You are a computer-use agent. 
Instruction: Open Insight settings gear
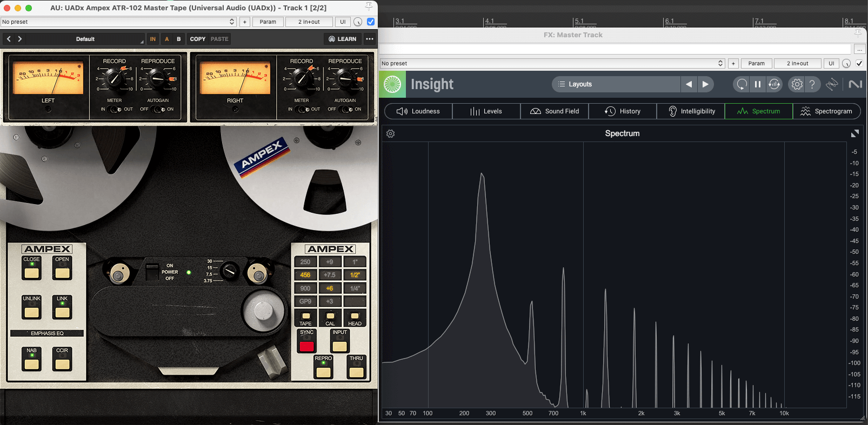click(x=797, y=84)
